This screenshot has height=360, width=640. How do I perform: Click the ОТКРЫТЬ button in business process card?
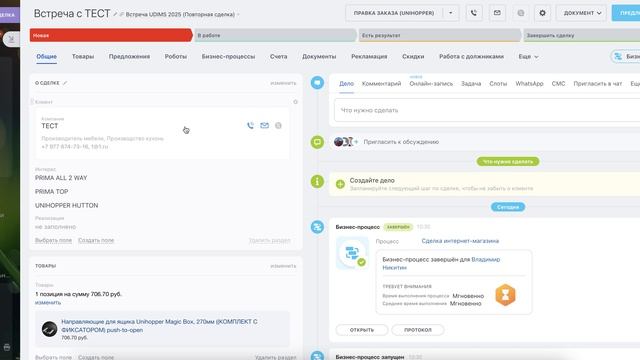pos(362,330)
